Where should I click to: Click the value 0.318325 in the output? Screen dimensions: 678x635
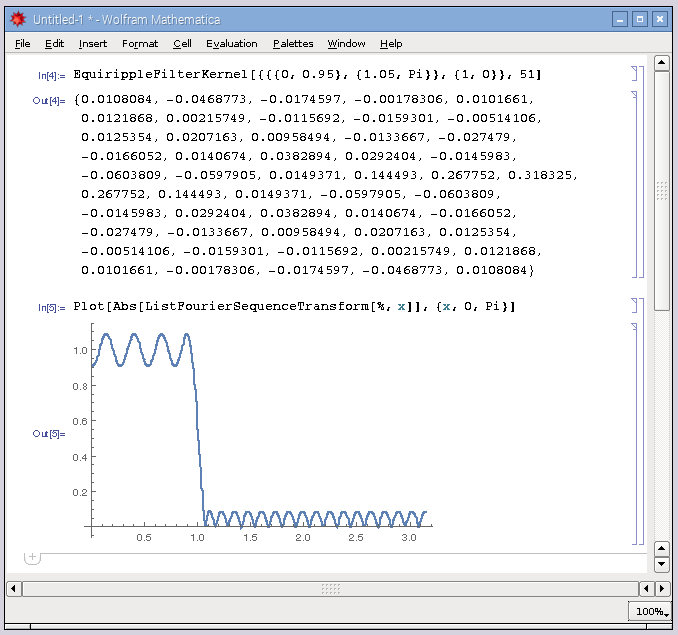tap(540, 175)
